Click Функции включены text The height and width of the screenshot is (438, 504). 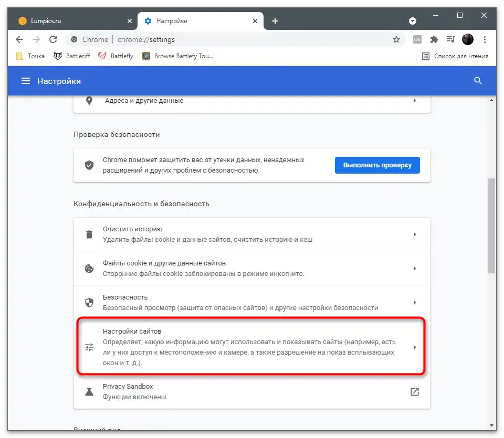coord(134,397)
